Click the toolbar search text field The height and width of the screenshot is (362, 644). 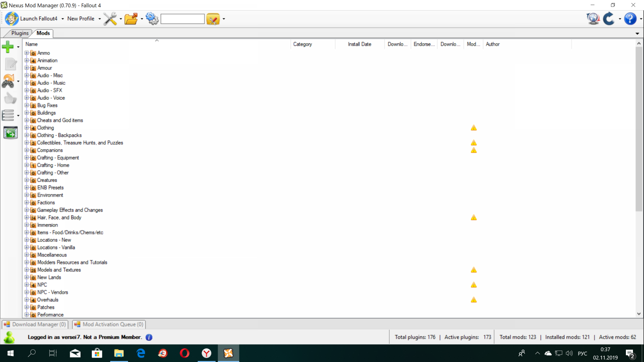click(182, 19)
